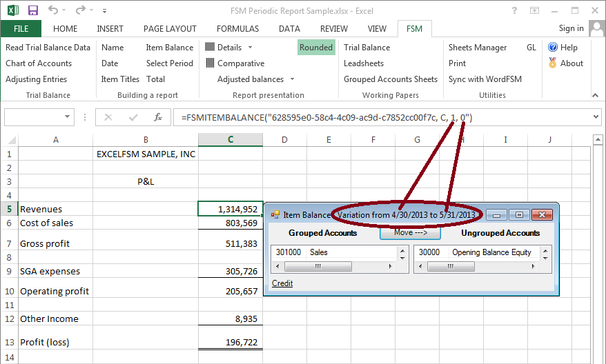The image size is (606, 364).
Task: Toggle the Rounded button
Action: pyautogui.click(x=316, y=48)
